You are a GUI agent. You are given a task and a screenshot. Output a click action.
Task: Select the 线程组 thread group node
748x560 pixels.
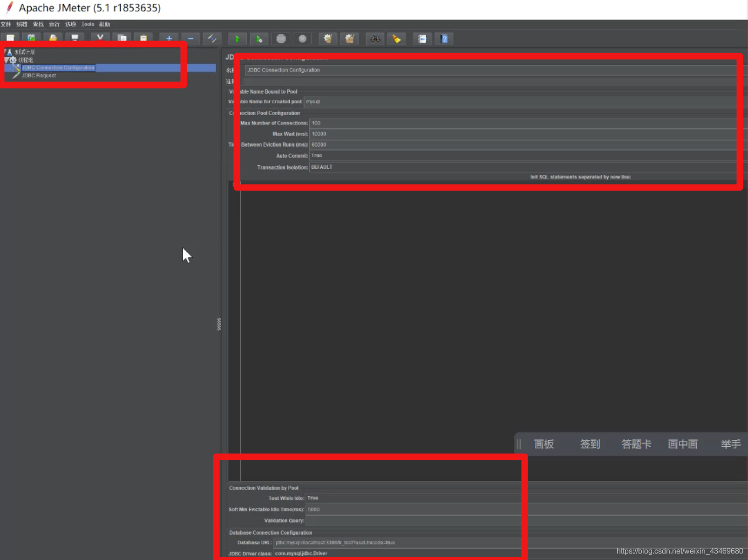coord(26,60)
